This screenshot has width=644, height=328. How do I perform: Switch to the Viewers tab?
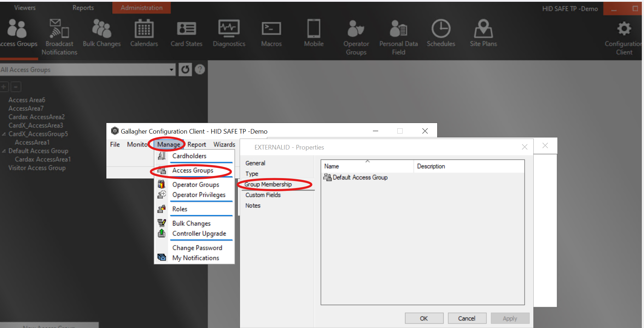25,8
